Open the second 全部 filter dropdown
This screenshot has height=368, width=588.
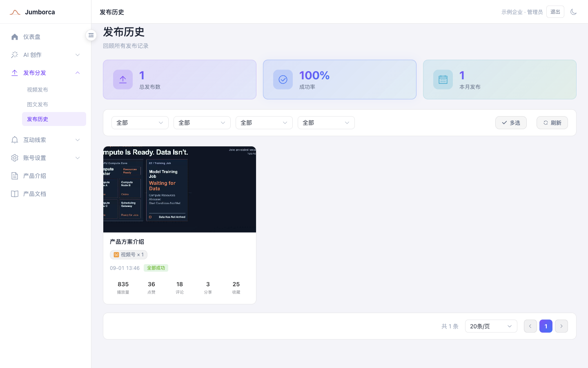202,123
